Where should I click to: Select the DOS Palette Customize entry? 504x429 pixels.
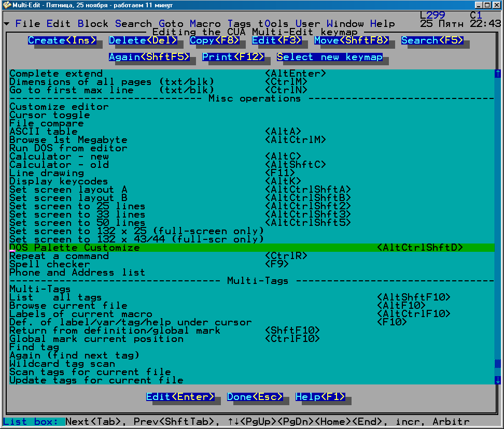(x=75, y=248)
